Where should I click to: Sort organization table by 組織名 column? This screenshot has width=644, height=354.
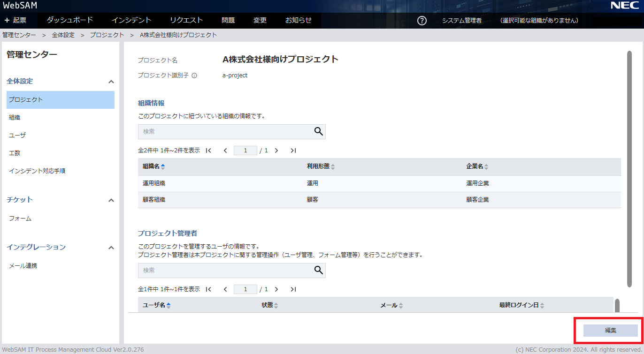(154, 167)
